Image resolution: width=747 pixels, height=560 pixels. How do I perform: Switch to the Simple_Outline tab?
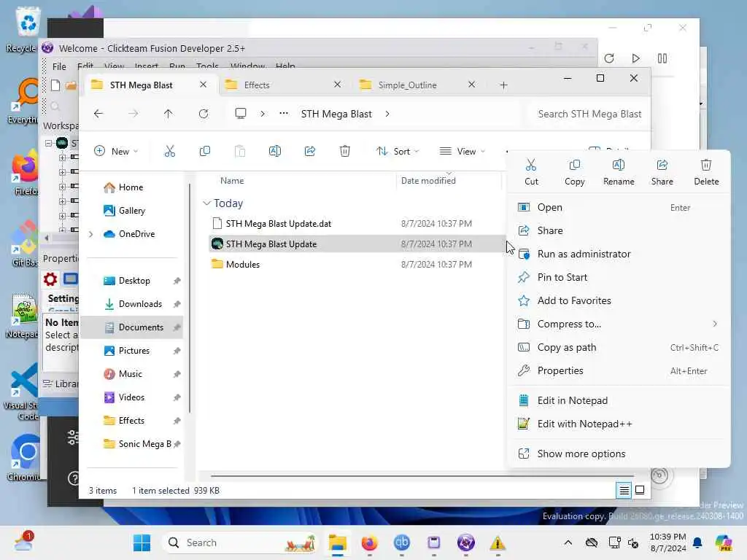[x=417, y=85]
